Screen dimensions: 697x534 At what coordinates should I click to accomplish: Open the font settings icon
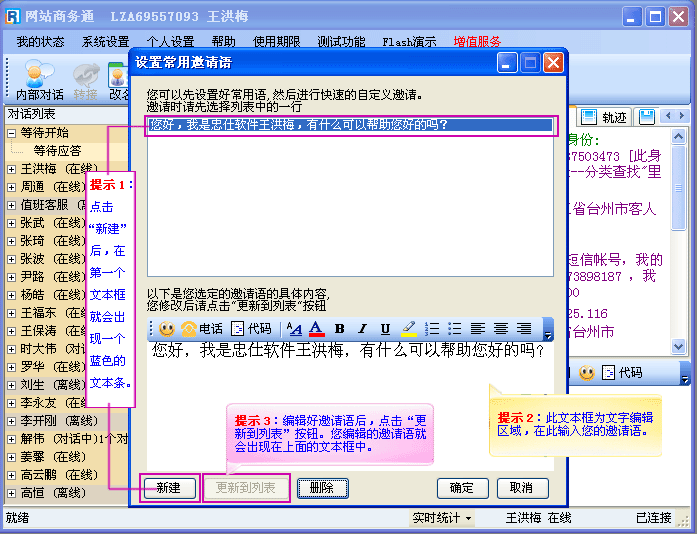point(294,328)
